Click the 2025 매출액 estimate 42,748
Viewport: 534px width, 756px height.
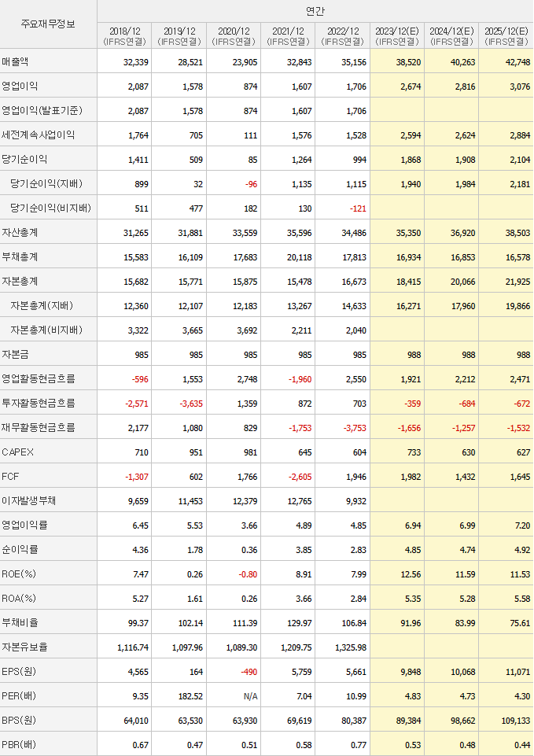pyautogui.click(x=517, y=62)
